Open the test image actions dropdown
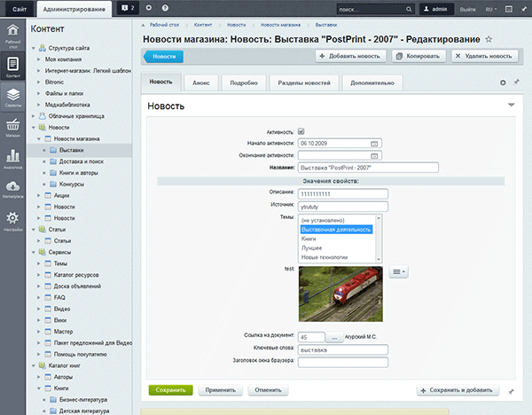 (x=398, y=272)
